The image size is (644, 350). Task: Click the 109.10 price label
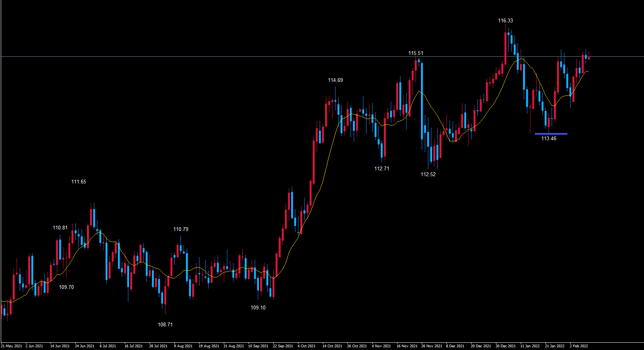click(x=258, y=308)
